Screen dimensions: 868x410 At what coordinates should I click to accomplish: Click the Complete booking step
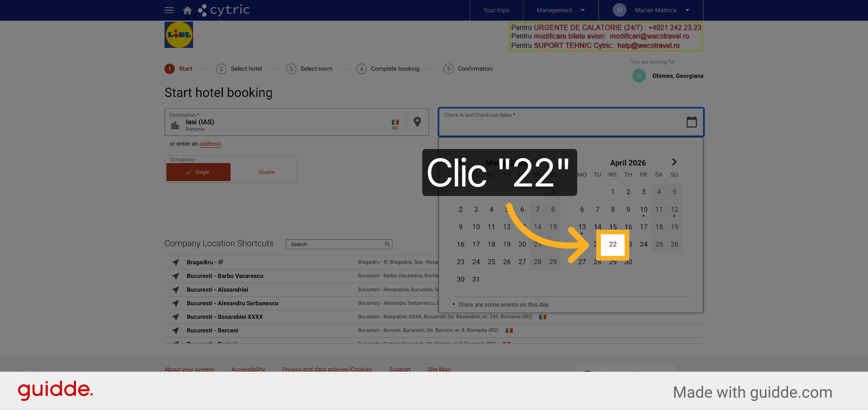pos(388,69)
